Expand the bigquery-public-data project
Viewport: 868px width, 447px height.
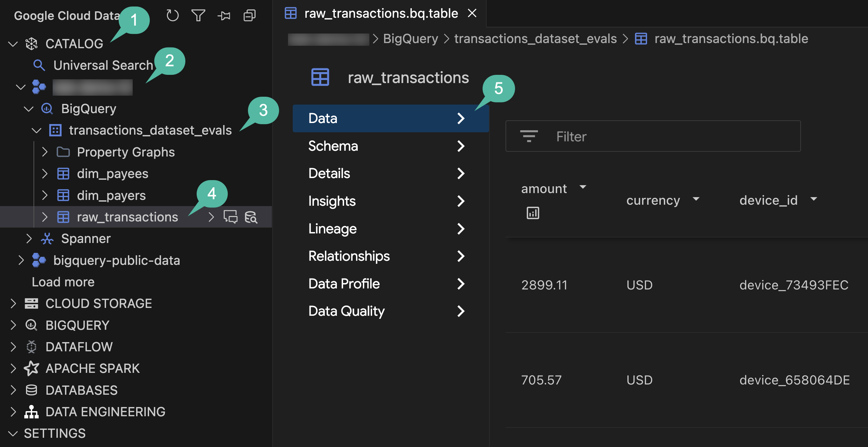(21, 260)
